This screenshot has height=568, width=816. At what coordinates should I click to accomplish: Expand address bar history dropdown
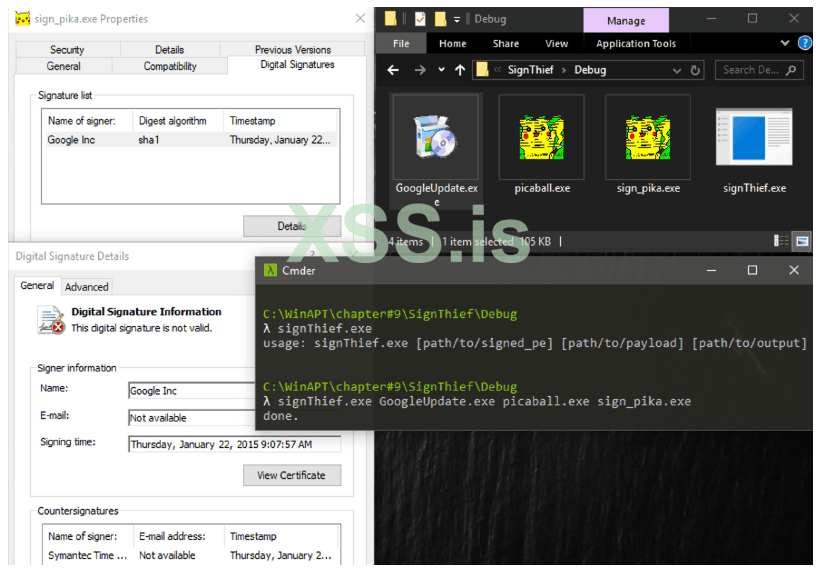pyautogui.click(x=677, y=70)
